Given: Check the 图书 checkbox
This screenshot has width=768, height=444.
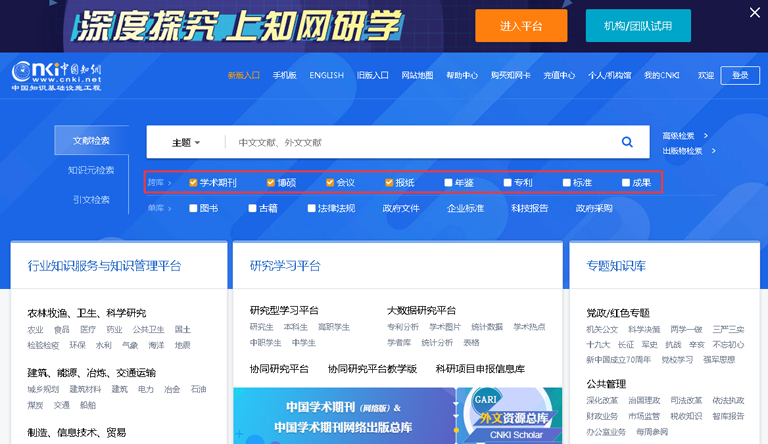Looking at the screenshot, I should pos(193,208).
